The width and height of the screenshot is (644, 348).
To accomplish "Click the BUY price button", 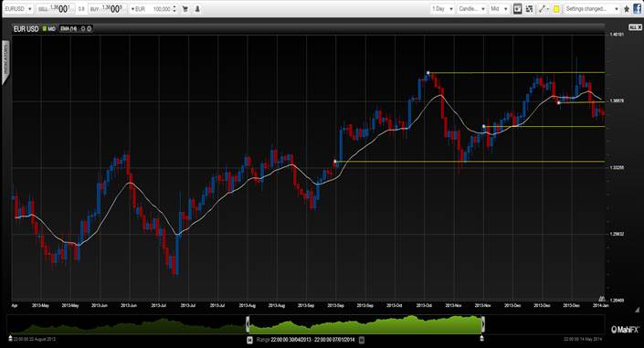I will pos(106,8).
